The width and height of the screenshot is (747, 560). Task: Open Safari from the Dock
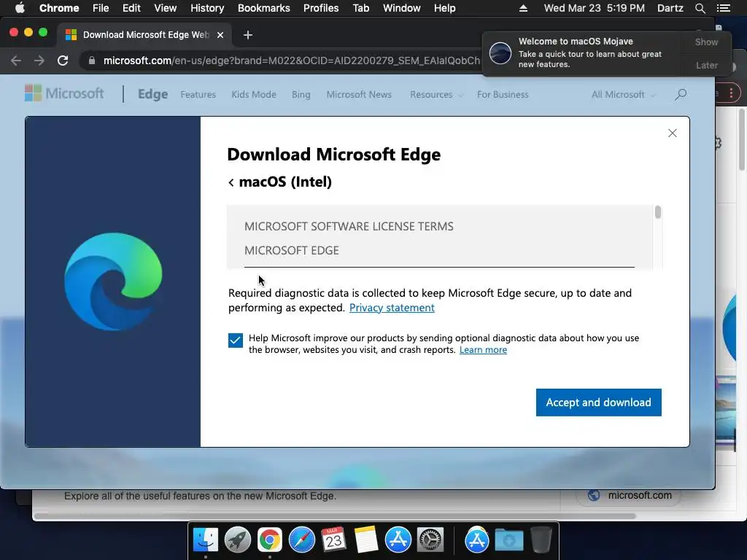click(301, 540)
